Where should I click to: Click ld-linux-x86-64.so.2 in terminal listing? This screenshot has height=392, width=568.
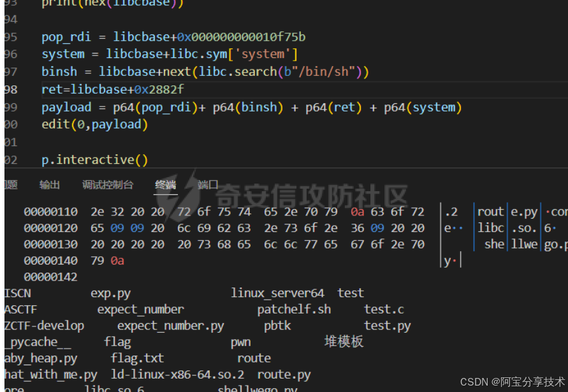(x=177, y=375)
